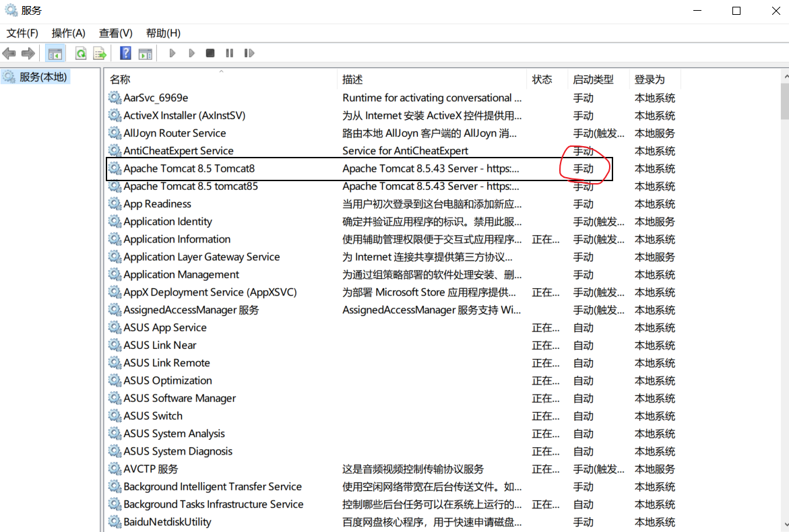Click the Services app gear icon in title bar

coord(11,10)
